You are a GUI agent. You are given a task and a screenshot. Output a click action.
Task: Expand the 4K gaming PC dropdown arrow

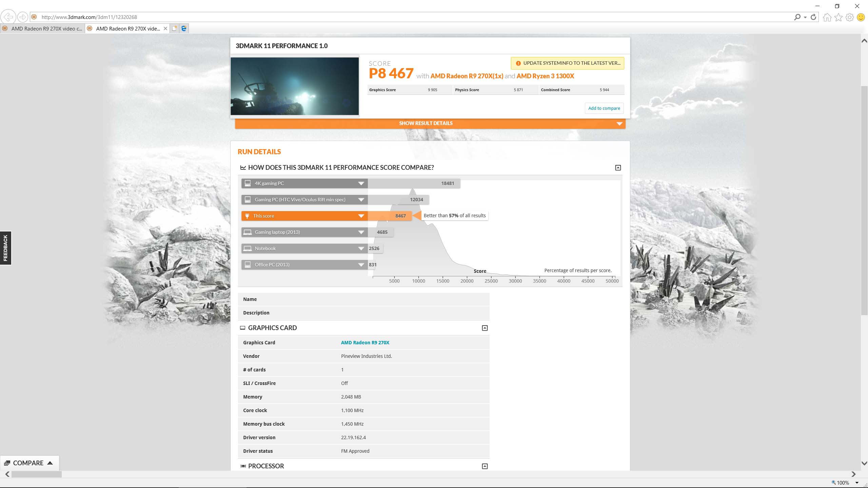pos(361,183)
